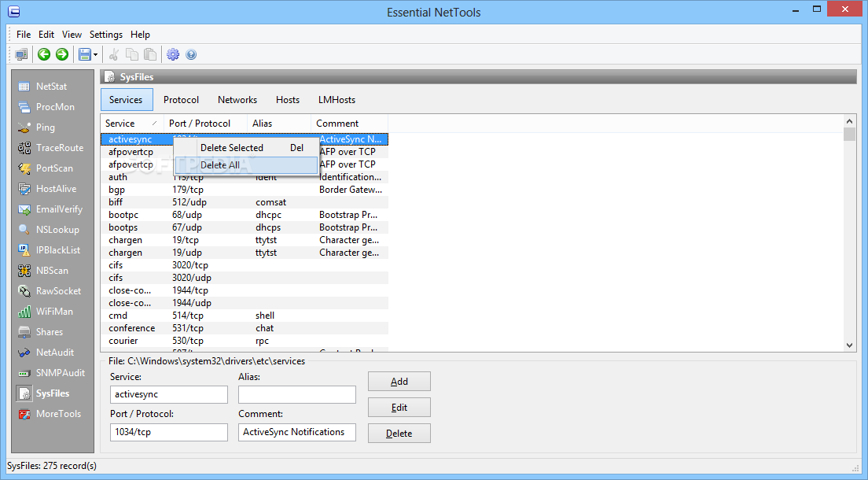Select the bootpc service row

pyautogui.click(x=245, y=215)
